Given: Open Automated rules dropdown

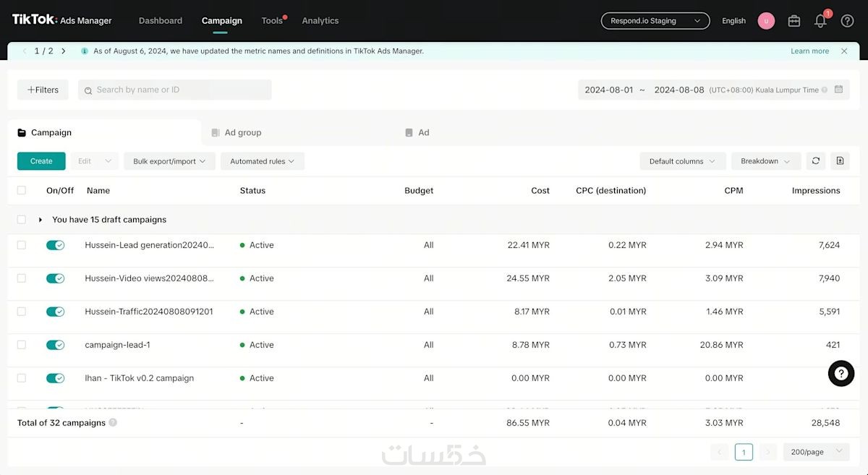Looking at the screenshot, I should pos(263,161).
